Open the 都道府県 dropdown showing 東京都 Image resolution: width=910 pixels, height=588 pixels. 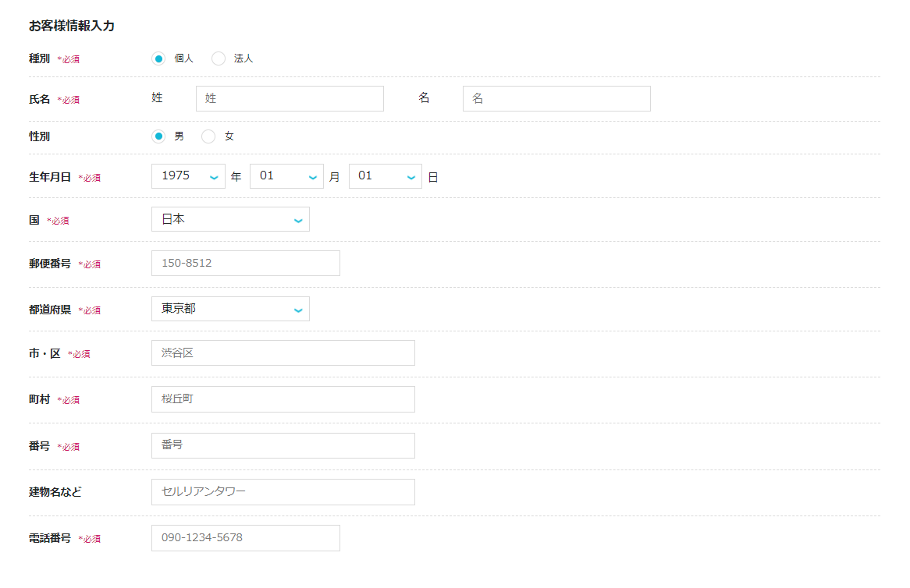(x=230, y=309)
